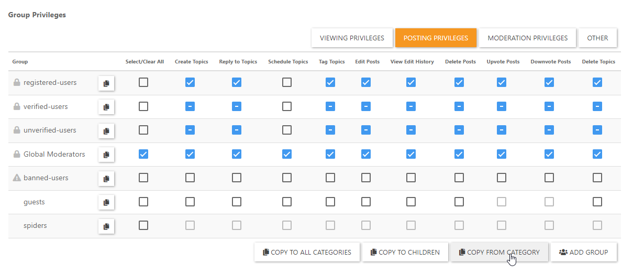Open Moderation Privileges tab
Image resolution: width=644 pixels, height=274 pixels.
(x=527, y=38)
